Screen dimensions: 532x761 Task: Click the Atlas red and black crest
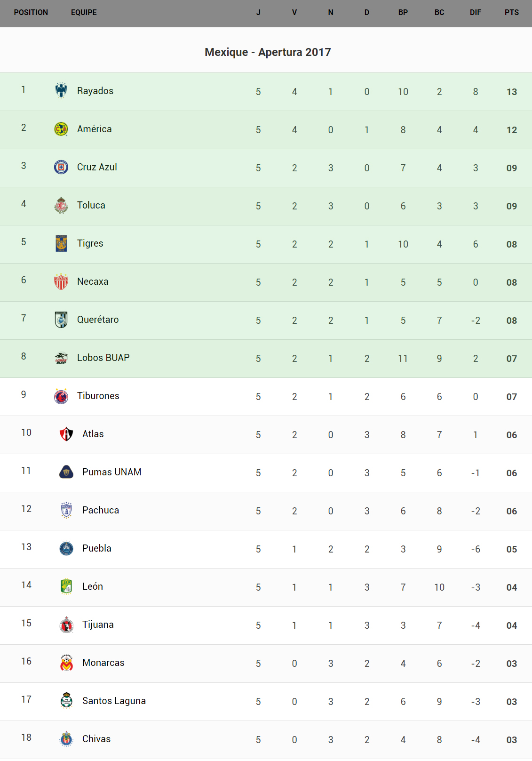pyautogui.click(x=66, y=434)
